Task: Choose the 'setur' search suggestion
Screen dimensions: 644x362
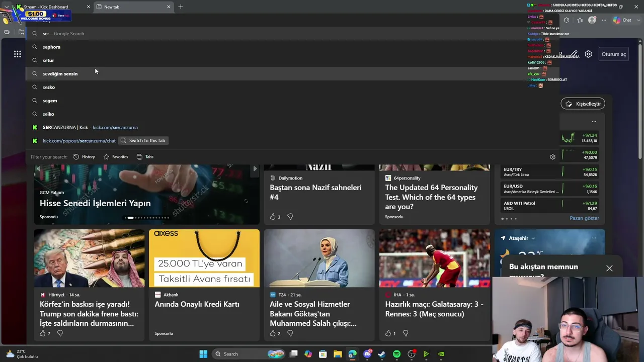Action: (x=292, y=60)
